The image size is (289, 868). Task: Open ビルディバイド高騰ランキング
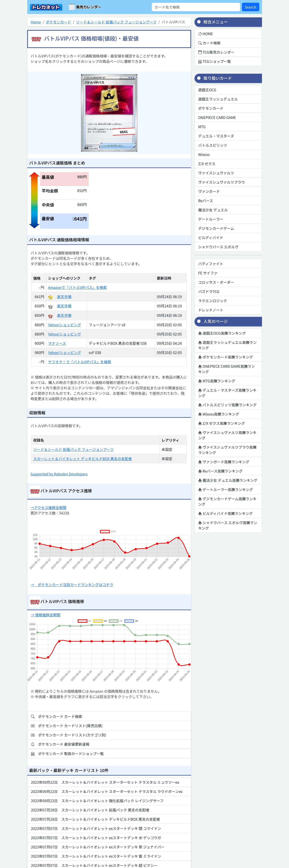pyautogui.click(x=228, y=514)
